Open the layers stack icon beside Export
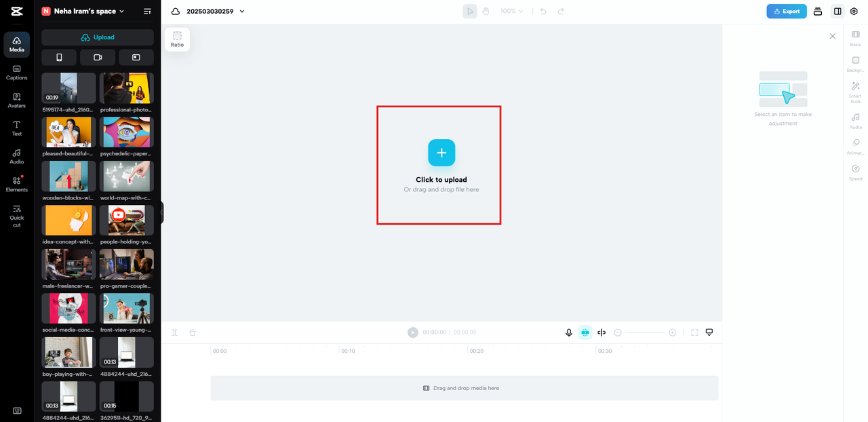The image size is (868, 422). tap(818, 12)
